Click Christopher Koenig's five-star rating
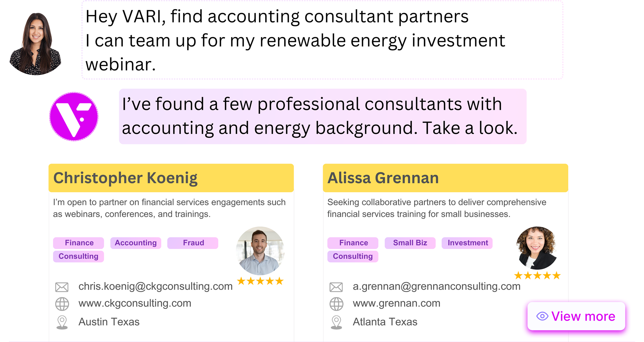 [260, 281]
